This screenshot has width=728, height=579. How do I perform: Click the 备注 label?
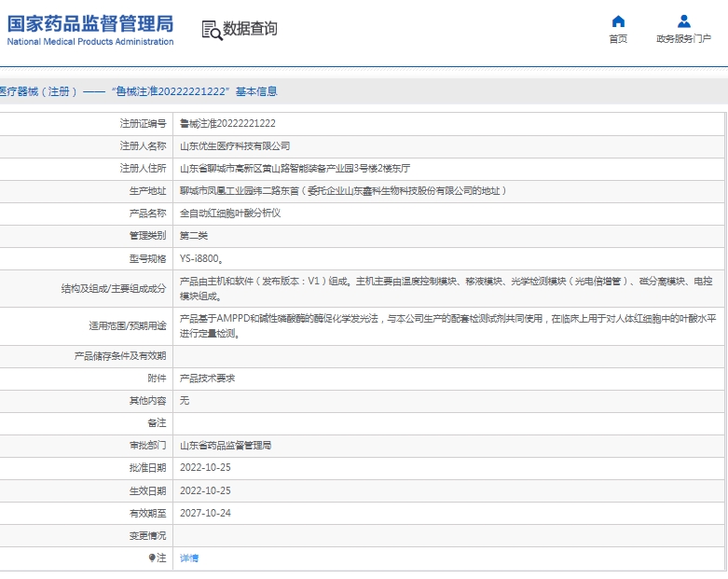pos(157,422)
